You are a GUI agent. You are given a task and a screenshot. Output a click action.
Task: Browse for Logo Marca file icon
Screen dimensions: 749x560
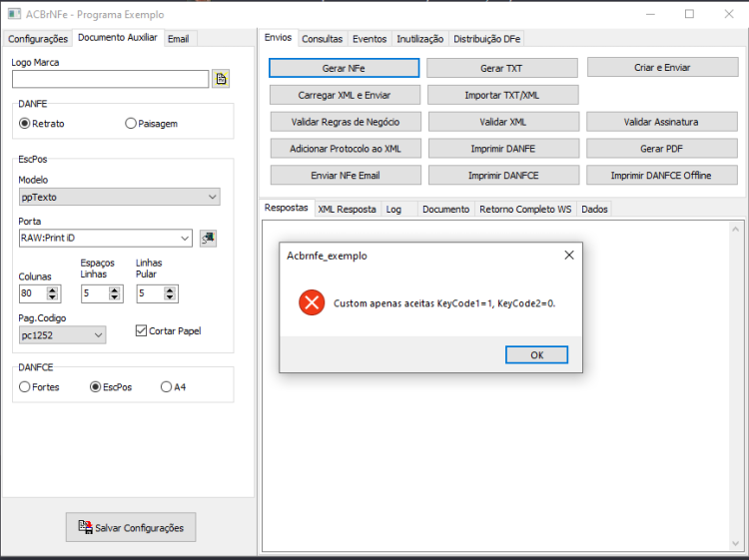221,79
